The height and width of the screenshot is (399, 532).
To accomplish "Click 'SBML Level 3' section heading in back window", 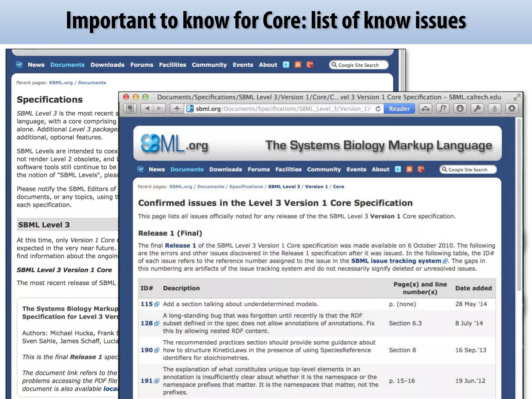I will click(44, 225).
